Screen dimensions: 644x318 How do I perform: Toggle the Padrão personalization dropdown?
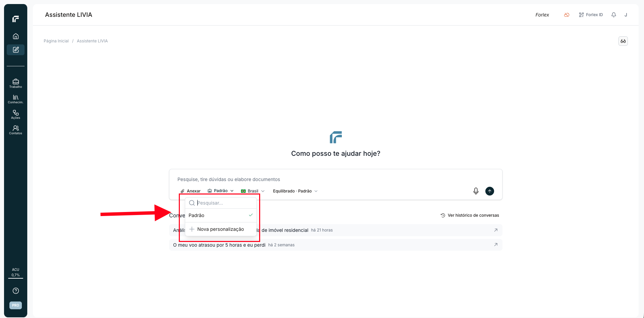coord(220,191)
